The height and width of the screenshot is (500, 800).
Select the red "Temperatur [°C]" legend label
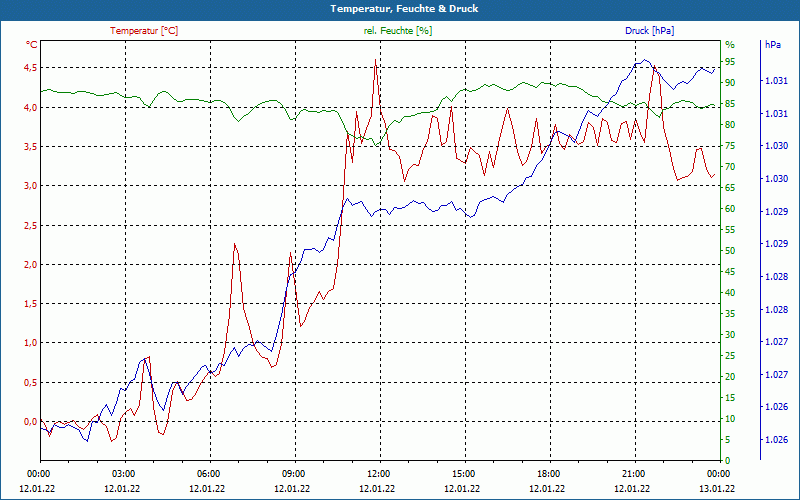point(144,31)
